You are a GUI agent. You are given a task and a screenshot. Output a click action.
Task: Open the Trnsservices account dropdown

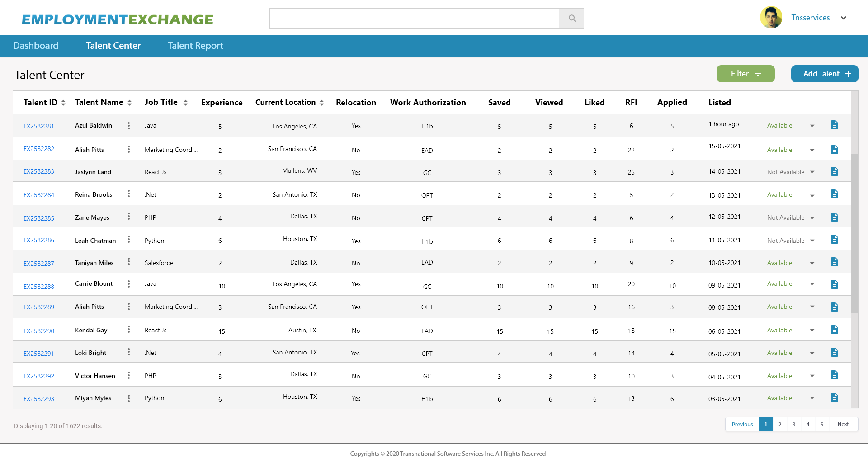844,18
